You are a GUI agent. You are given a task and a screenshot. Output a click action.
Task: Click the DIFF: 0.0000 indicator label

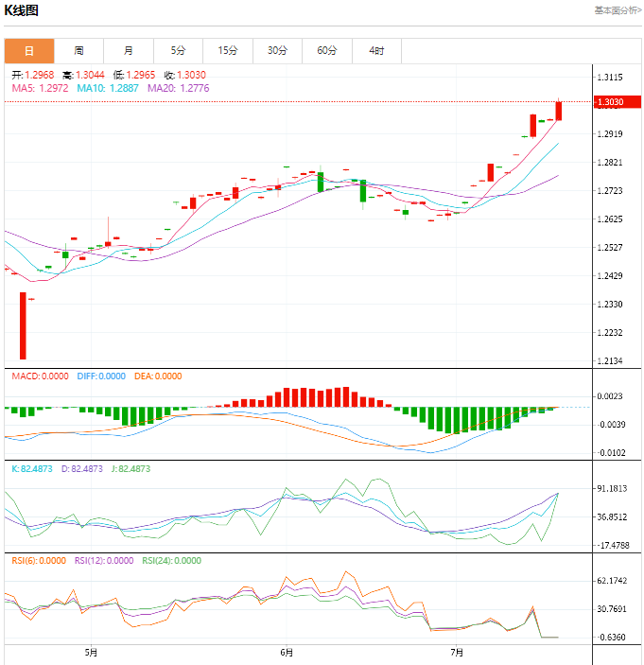coord(101,376)
